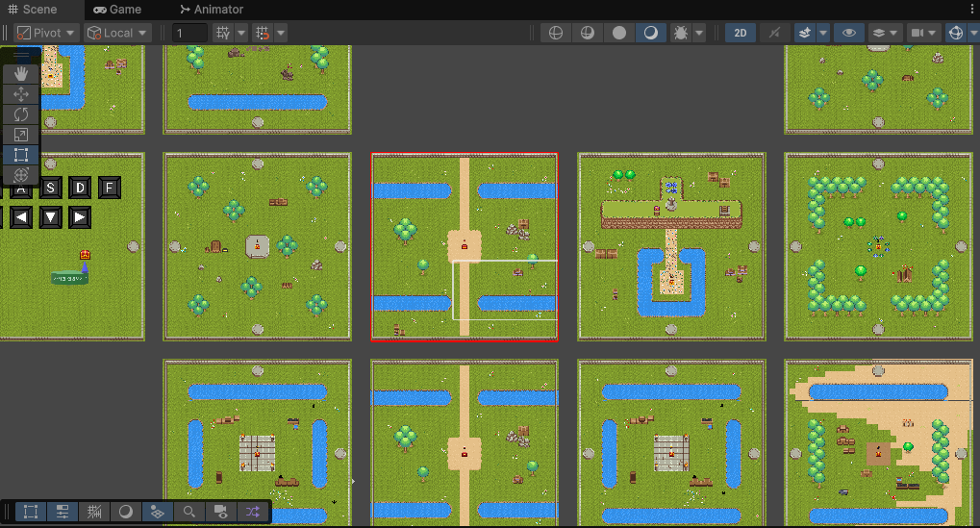Image resolution: width=980 pixels, height=528 pixels.
Task: Click the F key button in scene
Action: pyautogui.click(x=109, y=188)
